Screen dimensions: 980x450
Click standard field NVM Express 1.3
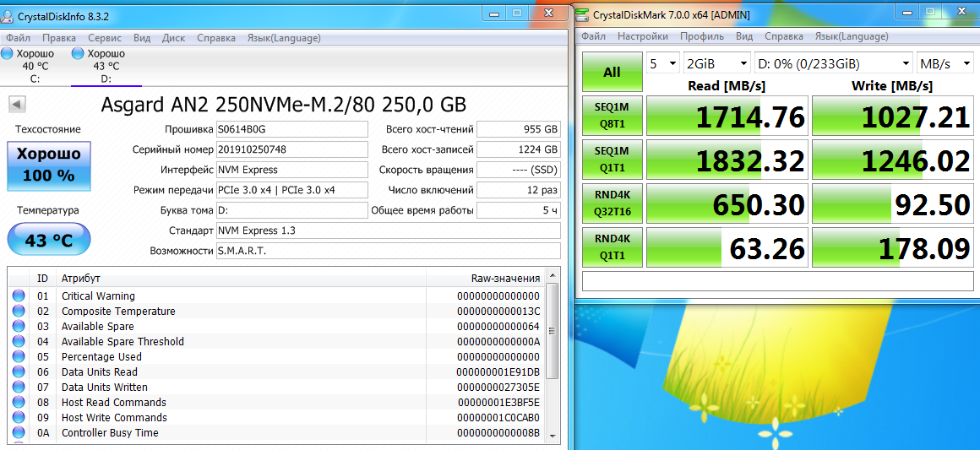point(388,230)
